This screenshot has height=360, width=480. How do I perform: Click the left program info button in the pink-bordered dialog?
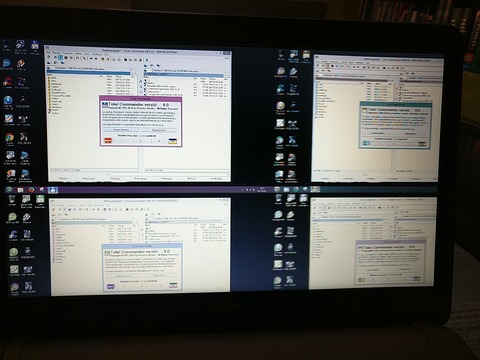[x=121, y=130]
